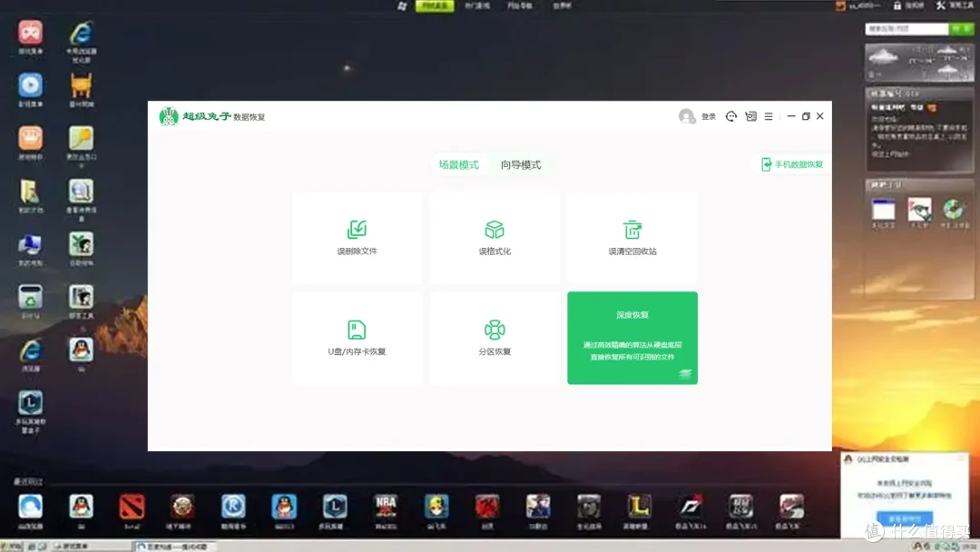Screen dimensions: 980x552
Task: Open window thumbnail icon in right sidebar panel
Action: [883, 210]
